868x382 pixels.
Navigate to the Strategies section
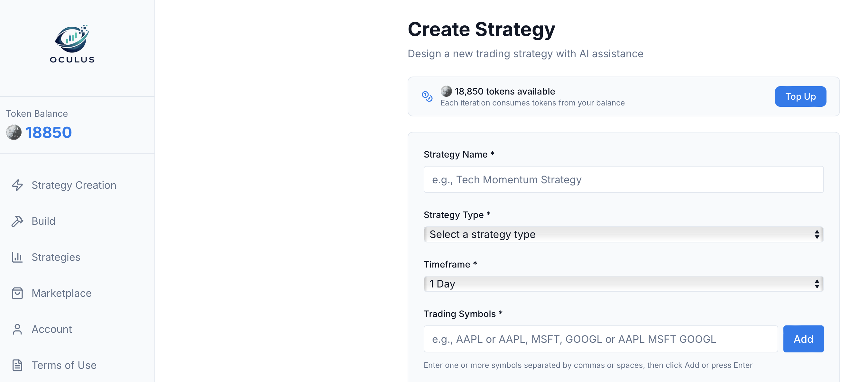point(56,257)
